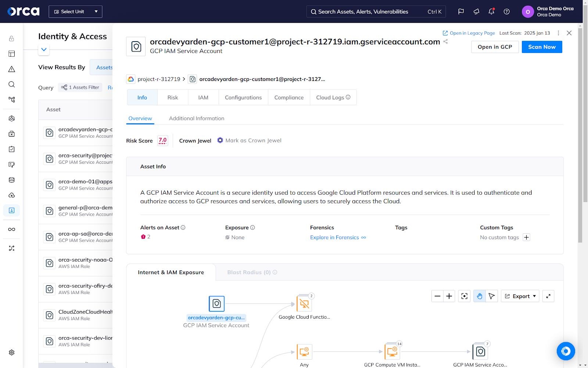
Task: Switch to the Compliance tab
Action: (289, 98)
